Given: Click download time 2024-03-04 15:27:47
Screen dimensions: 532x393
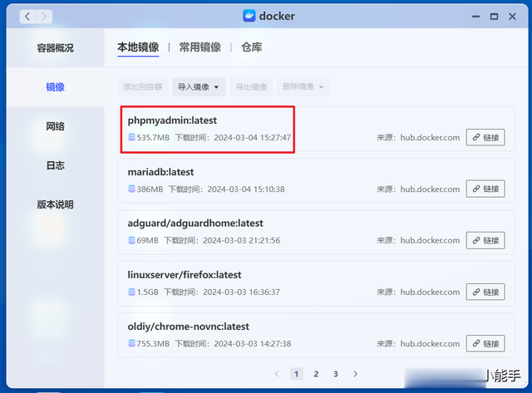Looking at the screenshot, I should [252, 137].
